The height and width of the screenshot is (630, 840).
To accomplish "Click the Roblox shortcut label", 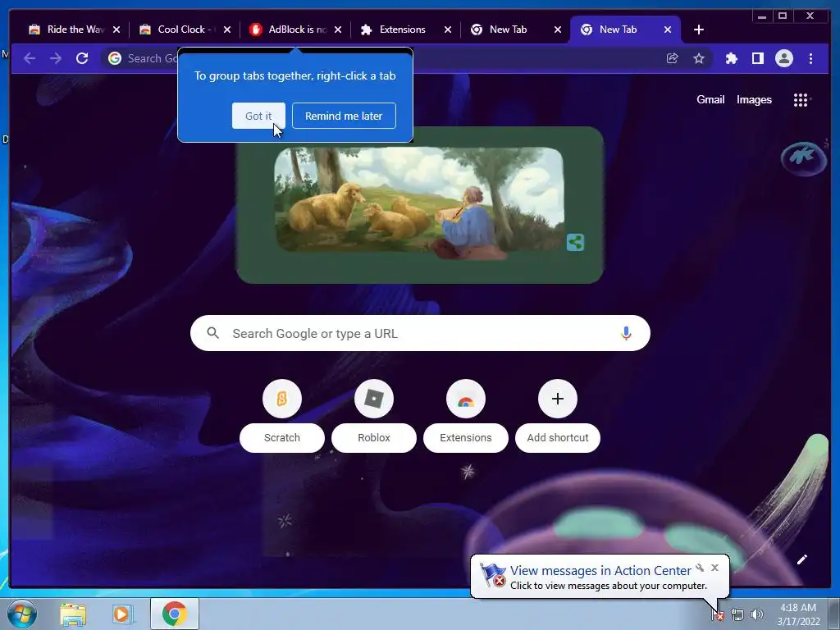I will point(374,438).
